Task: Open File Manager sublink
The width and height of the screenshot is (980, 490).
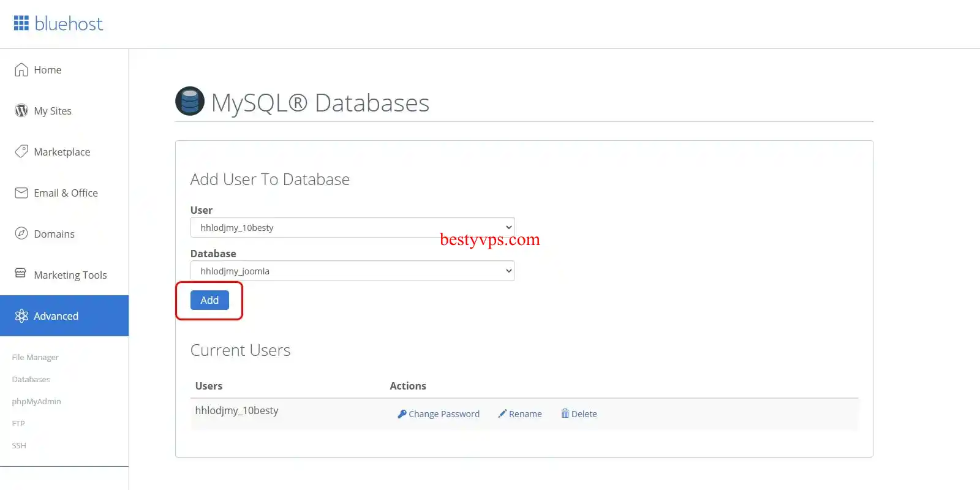Action: (x=35, y=358)
